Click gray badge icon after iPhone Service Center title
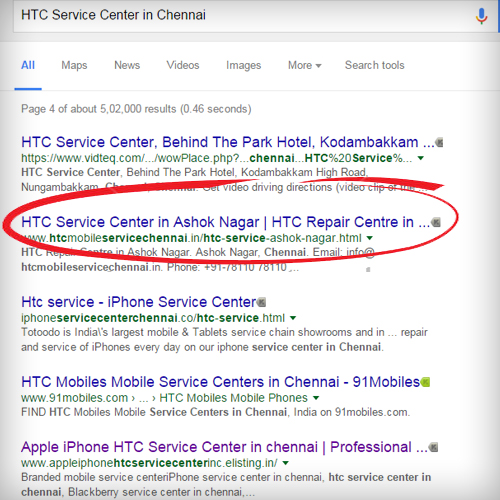The height and width of the screenshot is (500, 500). 262,302
